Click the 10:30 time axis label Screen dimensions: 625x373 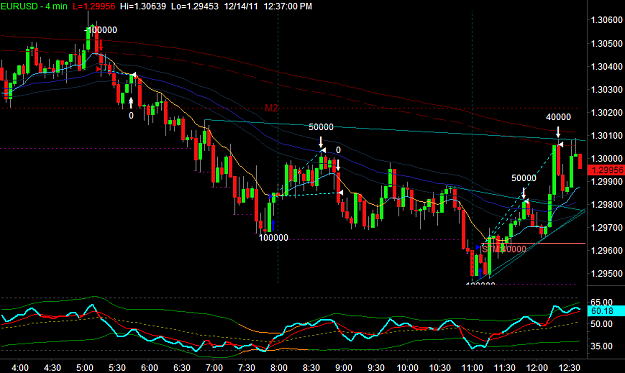[440, 367]
